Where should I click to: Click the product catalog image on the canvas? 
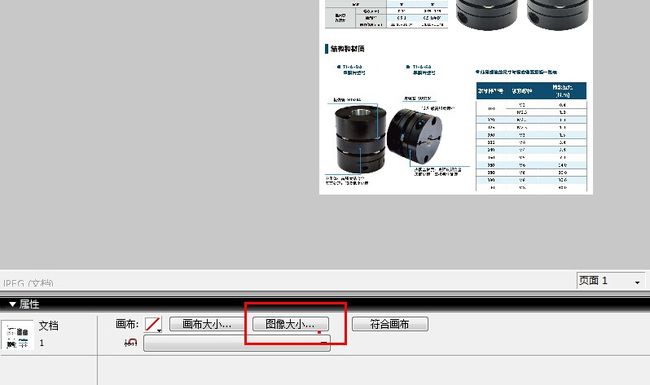click(456, 97)
